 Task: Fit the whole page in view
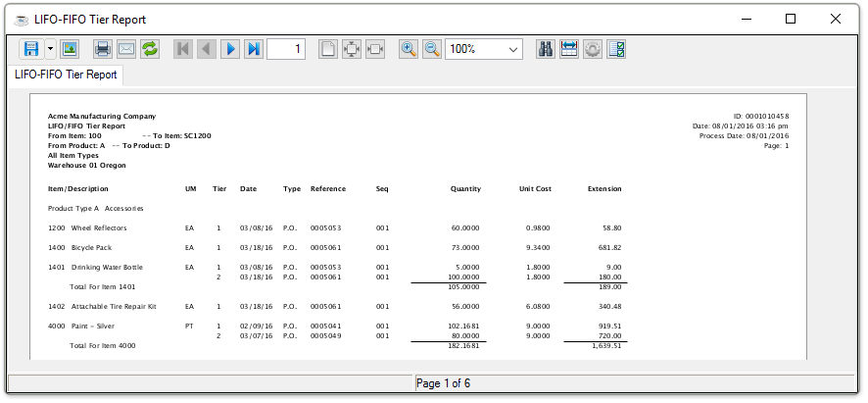352,49
